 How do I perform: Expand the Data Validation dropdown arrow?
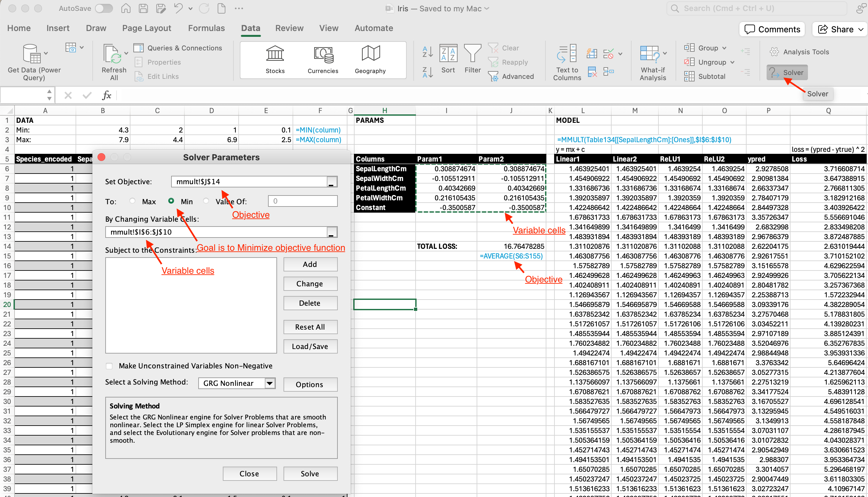point(620,54)
